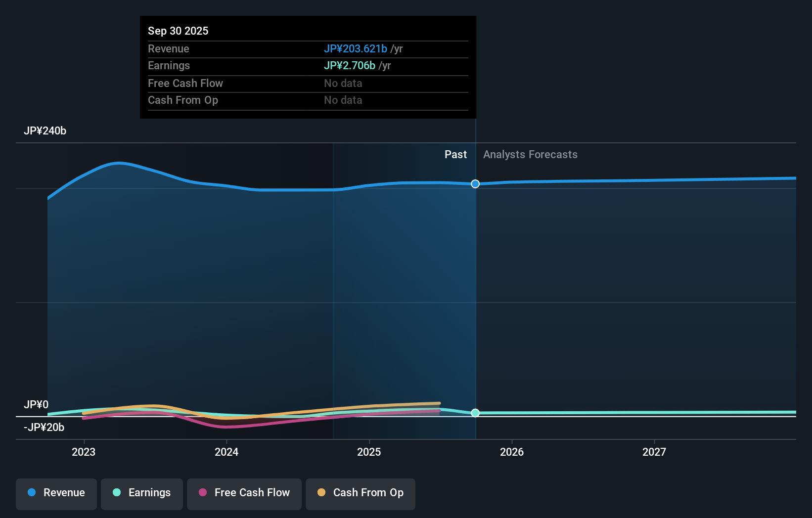The image size is (812, 518).
Task: Click the teal Earnings dot in the legend
Action: click(x=116, y=493)
